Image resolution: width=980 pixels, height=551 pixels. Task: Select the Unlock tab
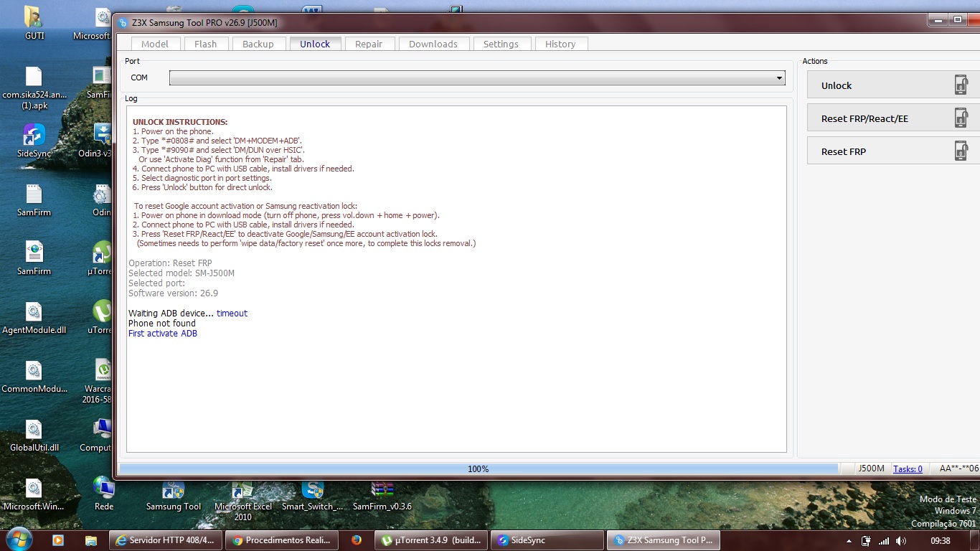315,44
